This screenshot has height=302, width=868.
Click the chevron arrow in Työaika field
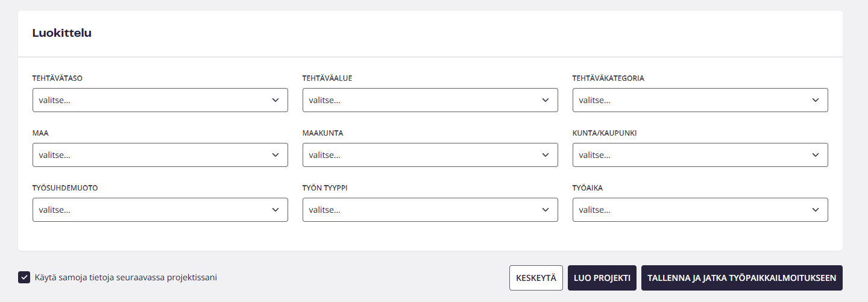(x=816, y=210)
